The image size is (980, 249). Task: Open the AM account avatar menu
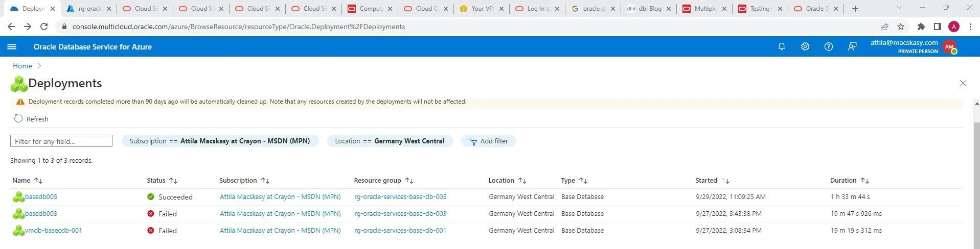point(950,46)
